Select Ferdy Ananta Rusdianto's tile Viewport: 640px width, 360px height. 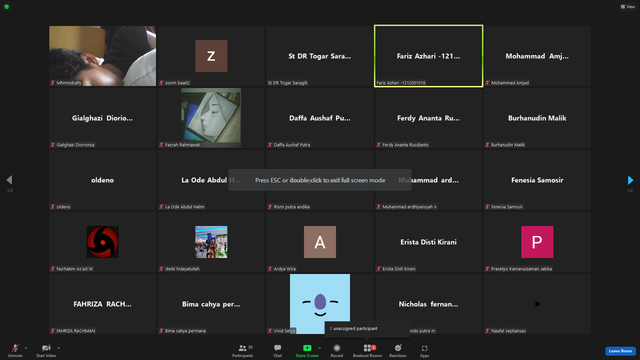pyautogui.click(x=429, y=118)
